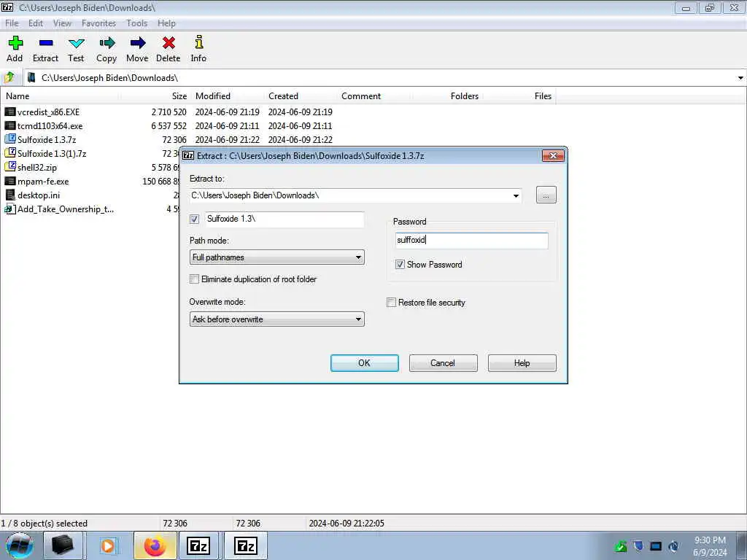Expand the main address bar dropdown
This screenshot has height=560, width=747.
[740, 77]
